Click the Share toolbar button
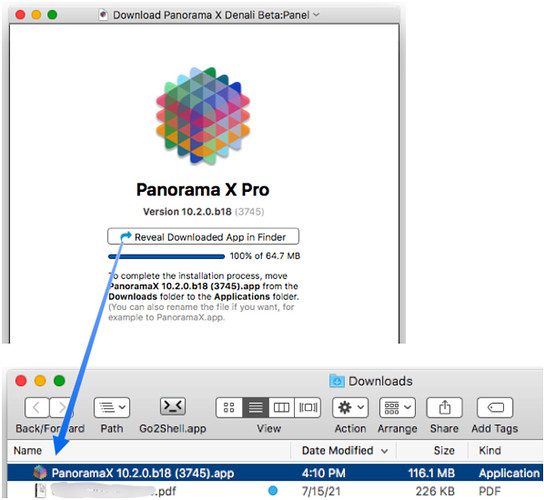 coord(444,407)
